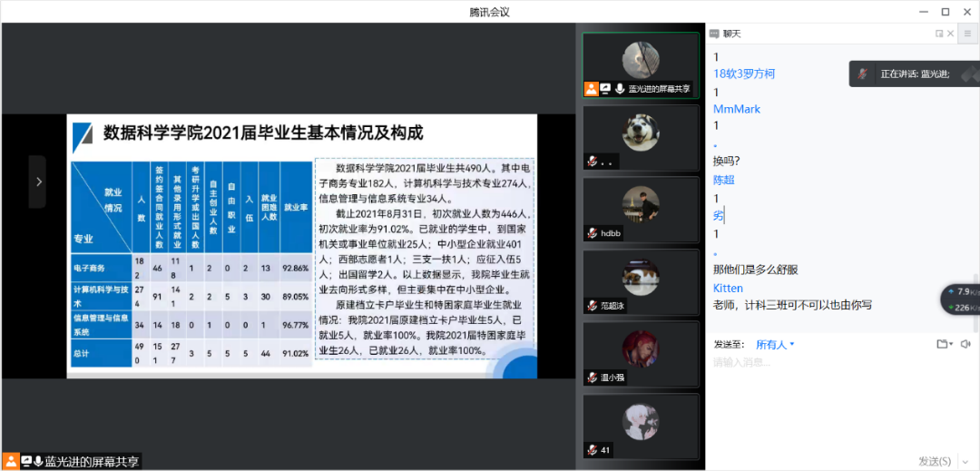Click sender name 18软3罗方柯 in chat

(x=744, y=74)
